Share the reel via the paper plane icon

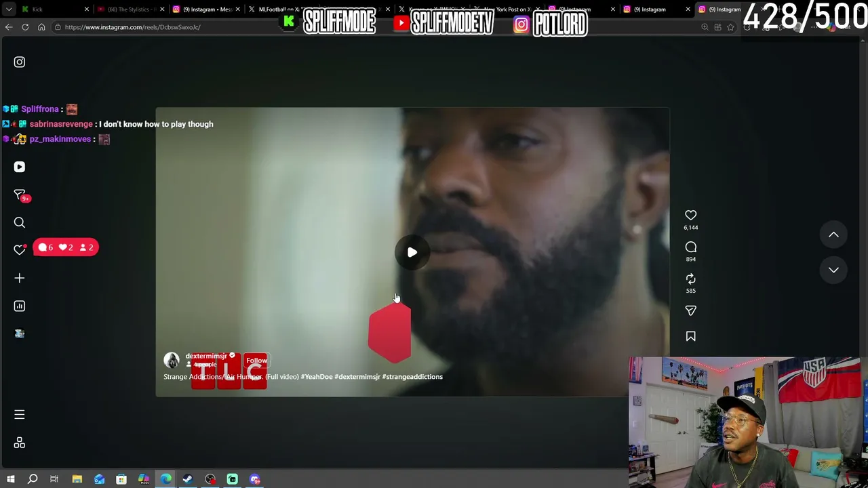(690, 310)
